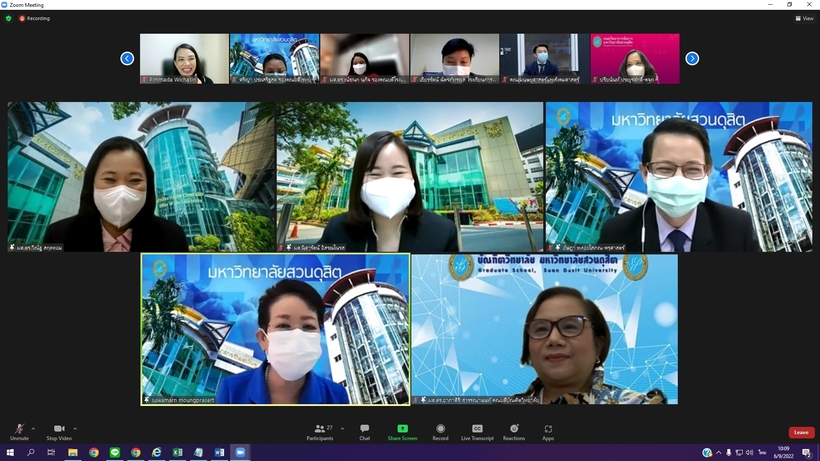820x461 pixels.
Task: Switch the input language indicator
Action: [x=762, y=453]
